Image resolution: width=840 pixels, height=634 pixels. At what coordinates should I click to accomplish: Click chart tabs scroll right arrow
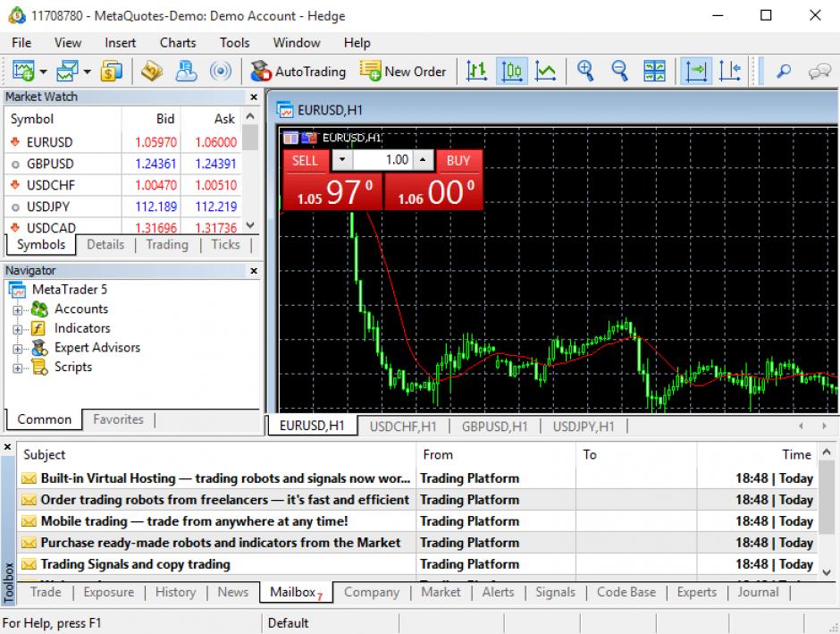pyautogui.click(x=824, y=426)
